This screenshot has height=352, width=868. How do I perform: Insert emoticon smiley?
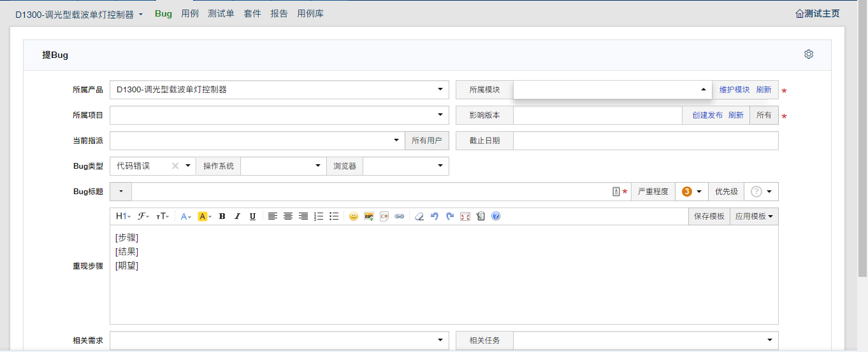(x=353, y=216)
